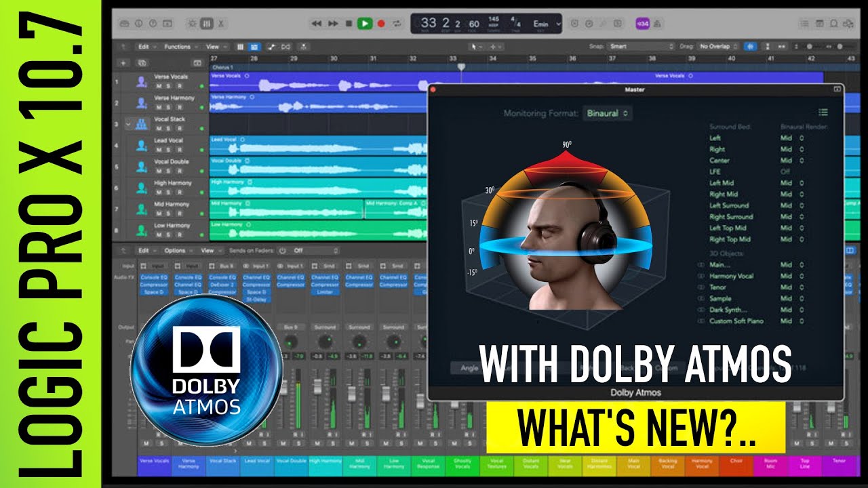Open the Monitoring Format Binaural dropdown
Image resolution: width=868 pixels, height=488 pixels.
pyautogui.click(x=608, y=113)
